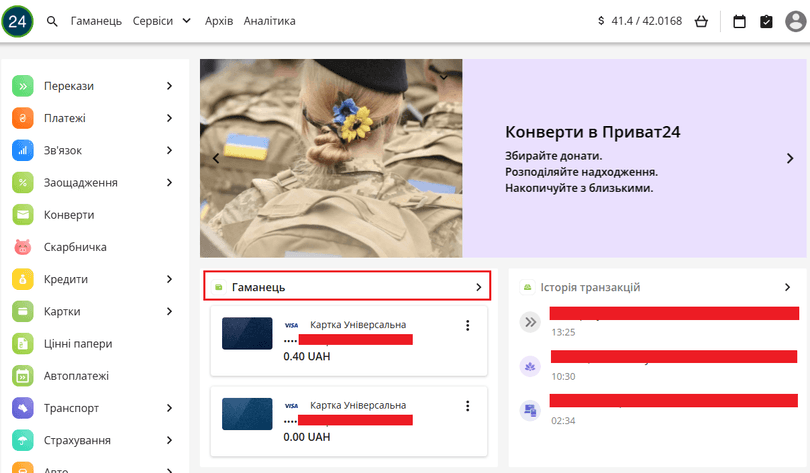Click the 10:30 transaction time
Viewport: 810px width, 473px height.
pos(563,376)
